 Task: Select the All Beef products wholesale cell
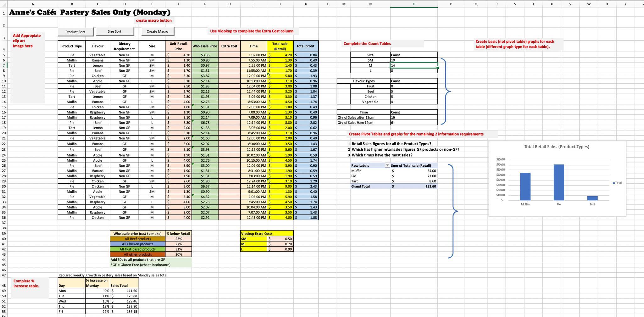coord(137,239)
